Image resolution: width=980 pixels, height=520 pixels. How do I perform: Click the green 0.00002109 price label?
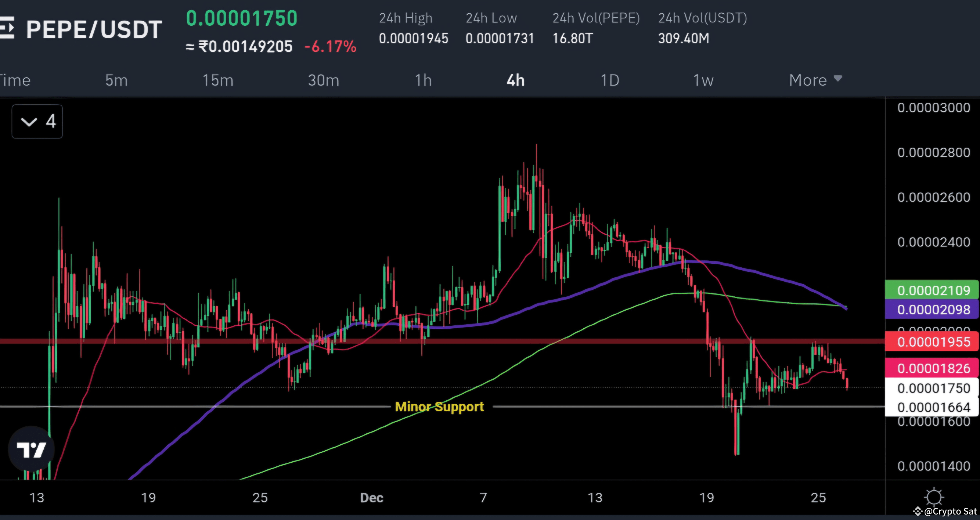932,290
